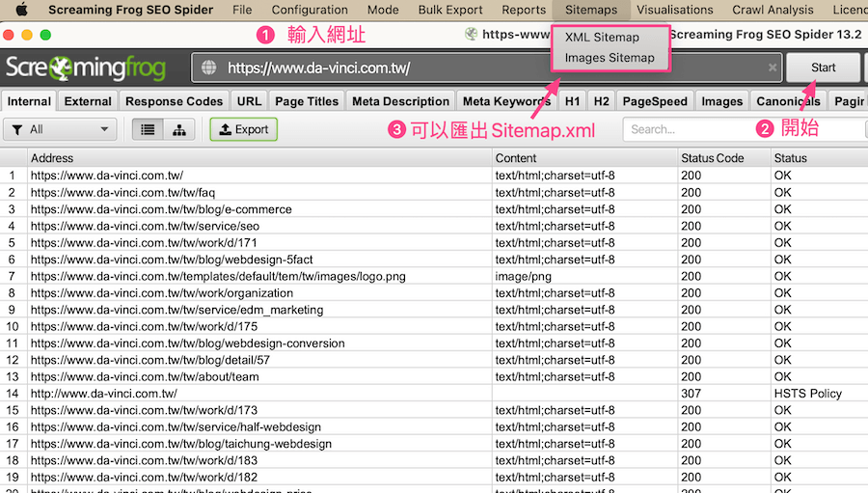Select the blog/detail/57 address row

click(x=434, y=360)
